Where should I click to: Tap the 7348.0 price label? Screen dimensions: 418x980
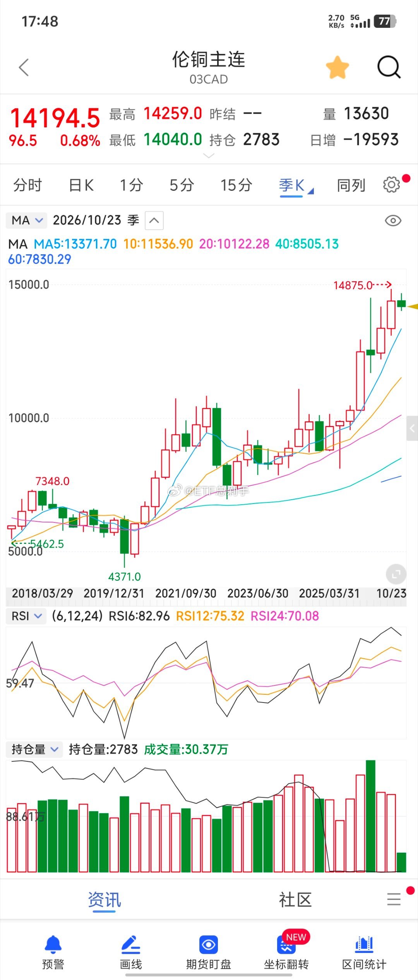tap(52, 481)
